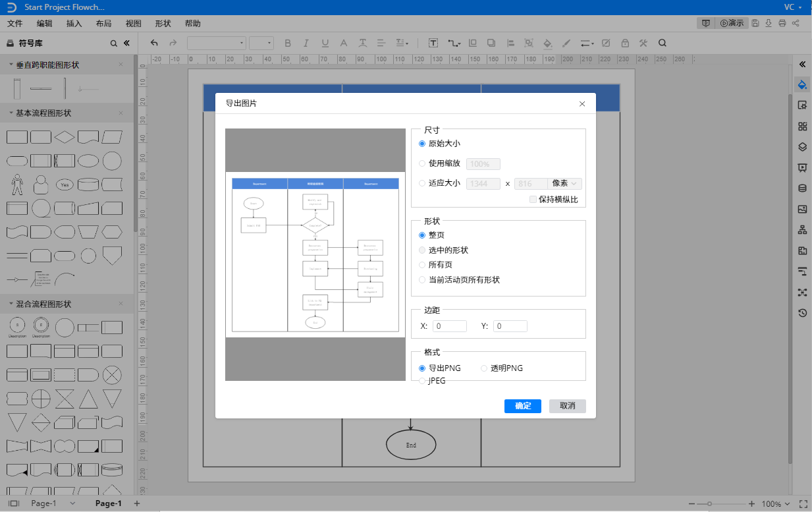Viewport: 812px width, 512px height.
Task: Click the download export icon
Action: (x=769, y=23)
